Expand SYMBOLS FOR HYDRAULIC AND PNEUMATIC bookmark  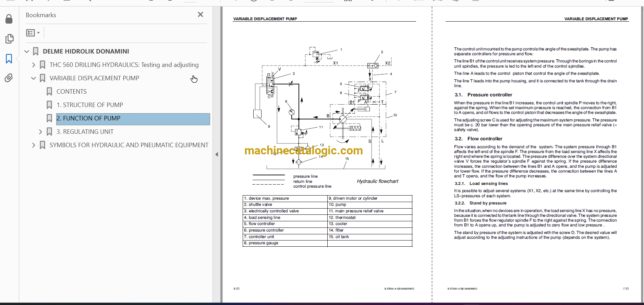click(x=34, y=145)
